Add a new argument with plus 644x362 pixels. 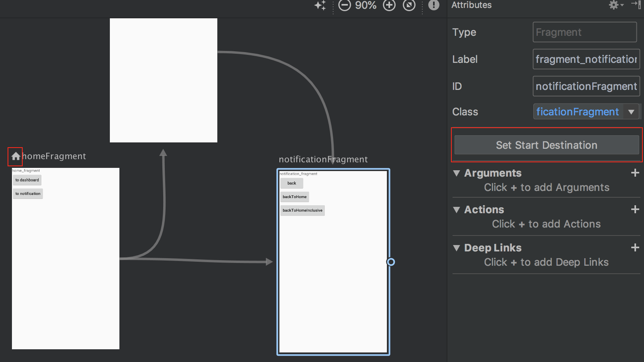(635, 173)
